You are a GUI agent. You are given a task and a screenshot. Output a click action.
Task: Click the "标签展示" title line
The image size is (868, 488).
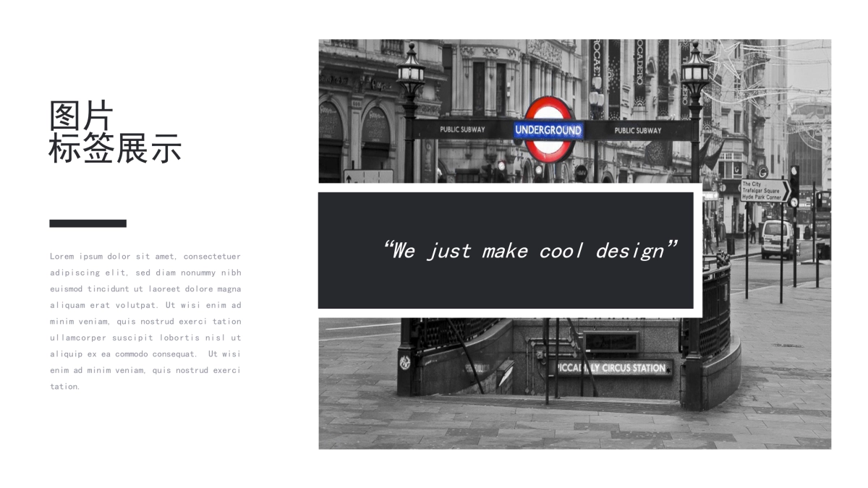(x=114, y=149)
